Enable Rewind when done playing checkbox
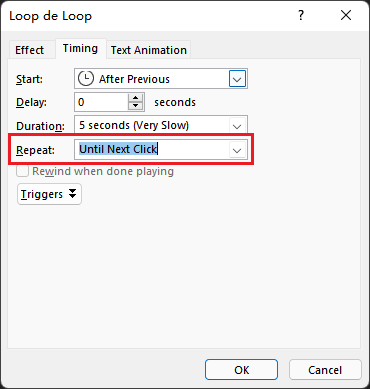Screen dimensions: 370x389 23,171
